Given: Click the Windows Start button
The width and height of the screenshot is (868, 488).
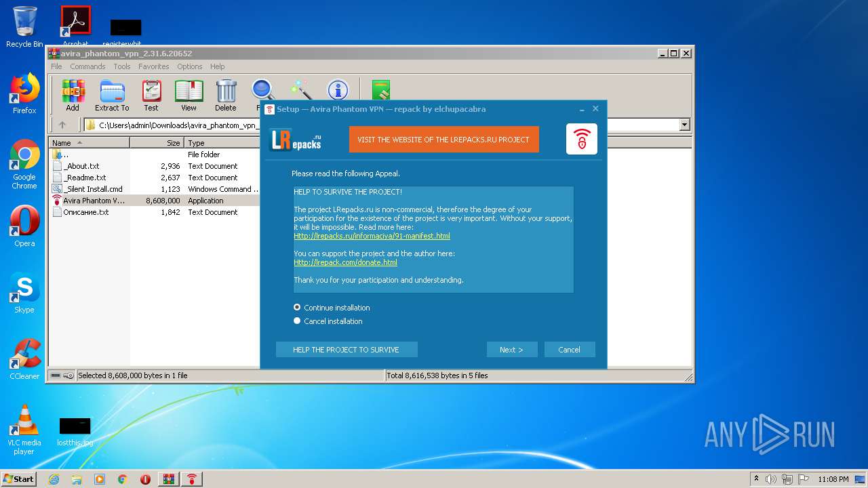Looking at the screenshot, I should click(19, 479).
